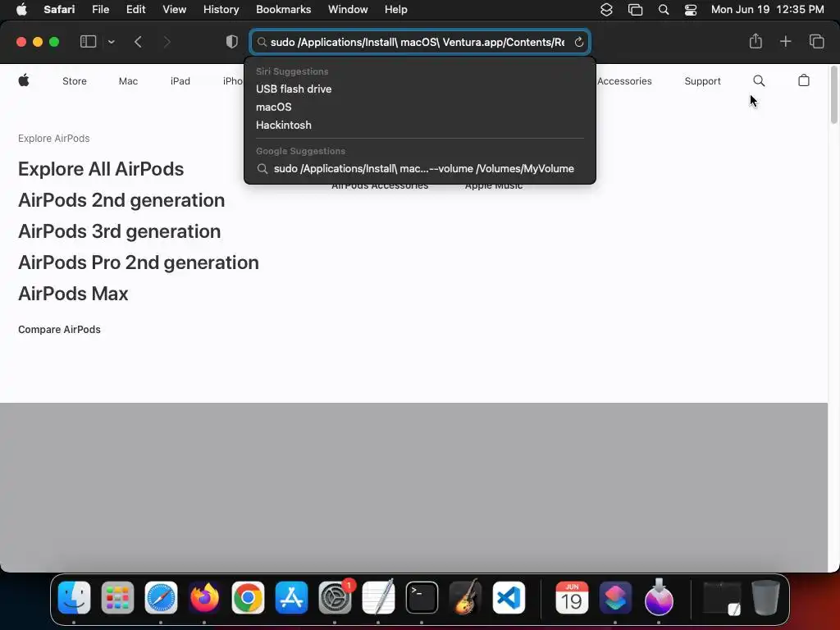
Task: Open AirPods Pro 2nd generation link
Action: click(138, 262)
